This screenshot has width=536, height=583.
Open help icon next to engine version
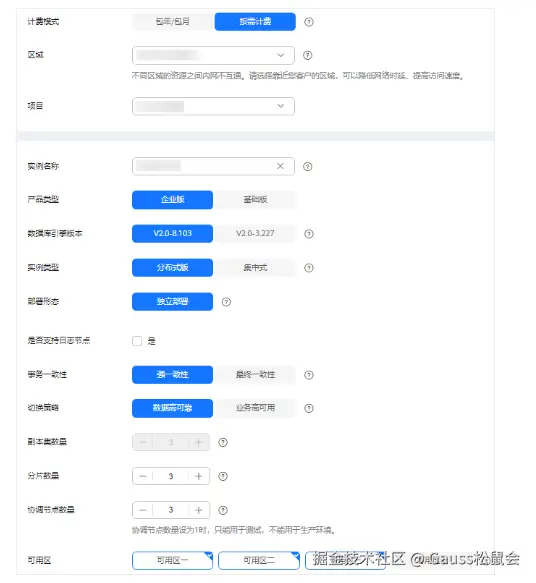click(309, 234)
